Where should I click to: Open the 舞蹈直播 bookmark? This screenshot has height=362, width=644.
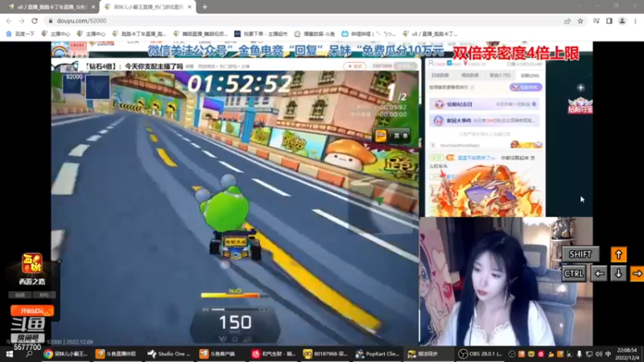click(200, 34)
